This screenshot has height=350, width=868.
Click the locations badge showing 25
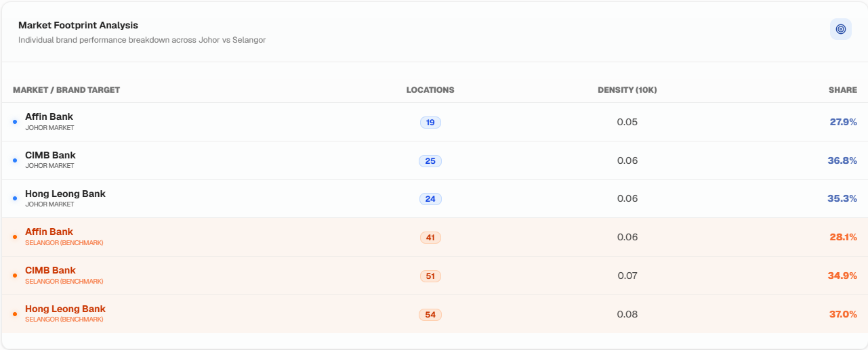coord(430,161)
